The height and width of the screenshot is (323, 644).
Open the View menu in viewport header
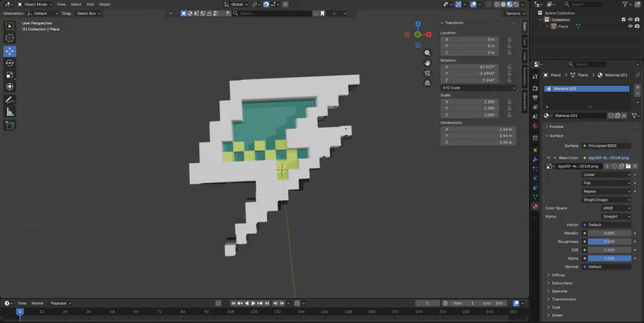(x=62, y=4)
